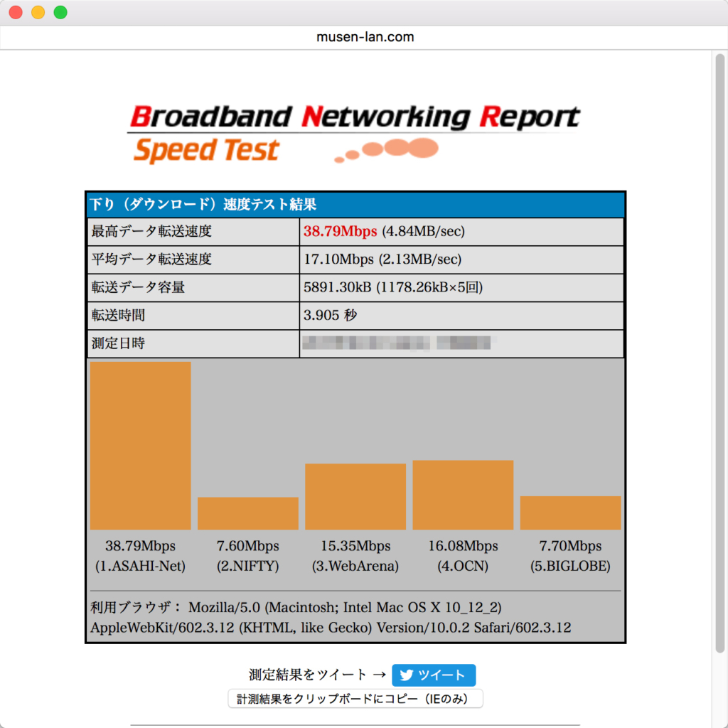The width and height of the screenshot is (728, 728).
Task: Click the NIFTY orange bar
Action: (x=248, y=513)
